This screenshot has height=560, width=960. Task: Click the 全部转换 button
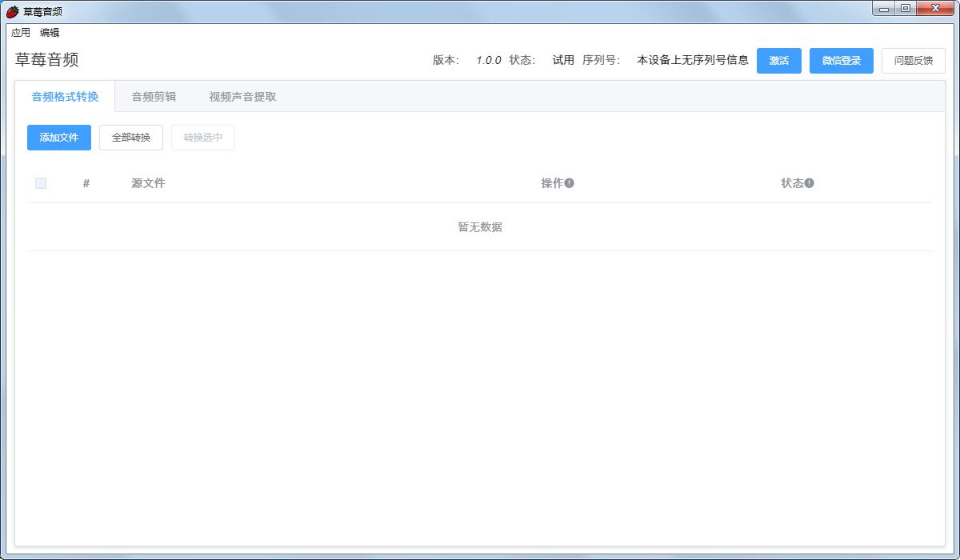131,138
